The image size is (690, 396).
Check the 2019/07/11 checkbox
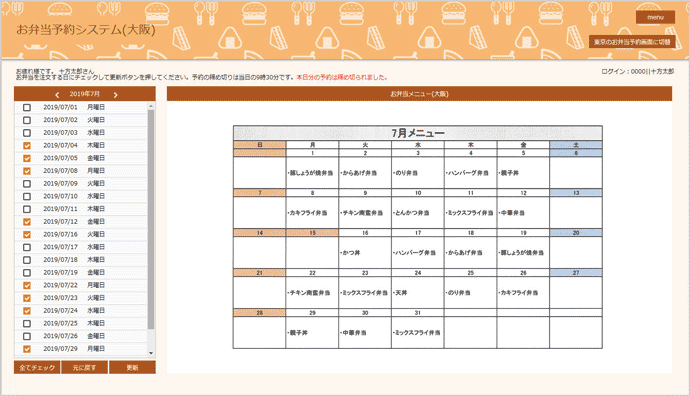[x=27, y=209]
